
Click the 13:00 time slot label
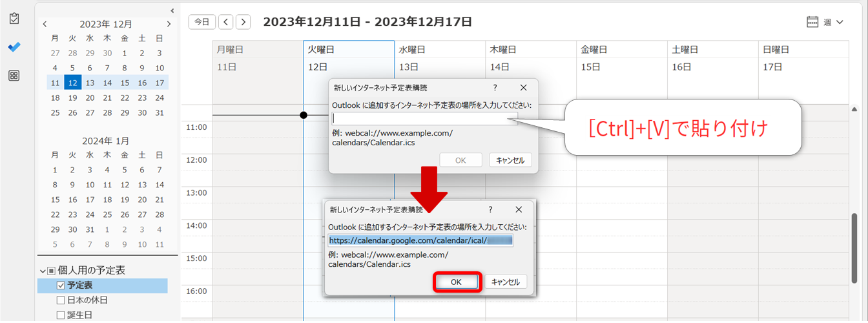196,193
